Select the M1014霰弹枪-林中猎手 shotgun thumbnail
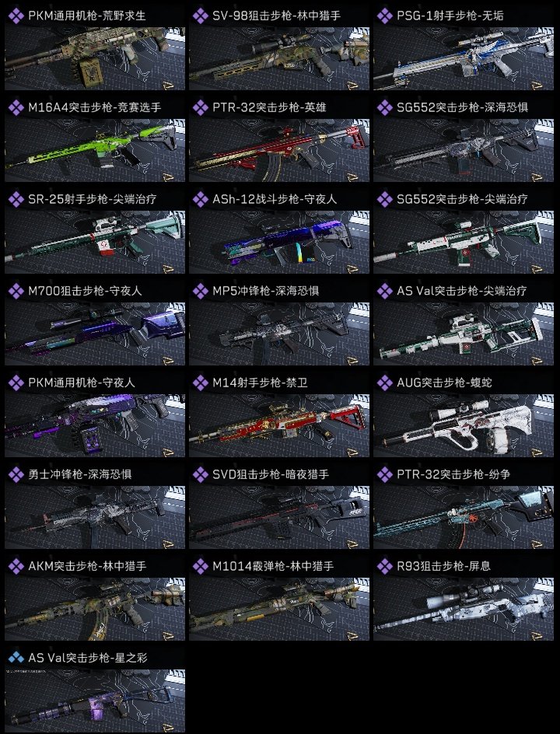This screenshot has height=734, width=560. (x=279, y=609)
